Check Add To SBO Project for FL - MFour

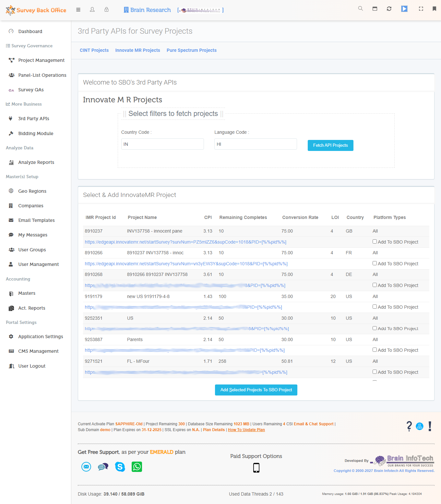(375, 372)
